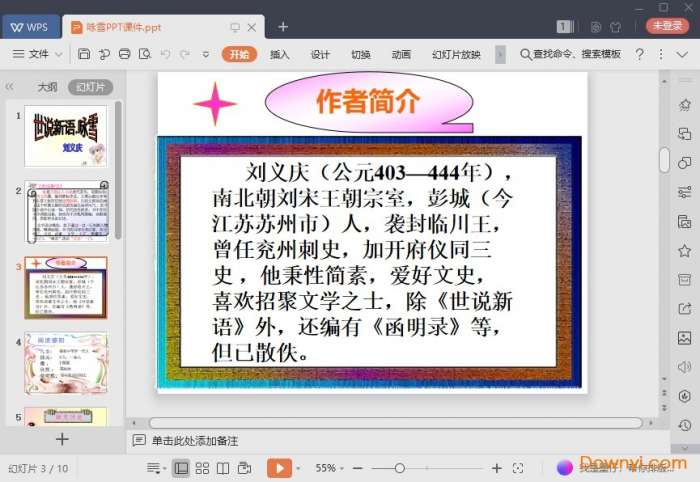700x482 pixels.
Task: Go to the next slide with the double-arrow button
Action: pos(664,408)
